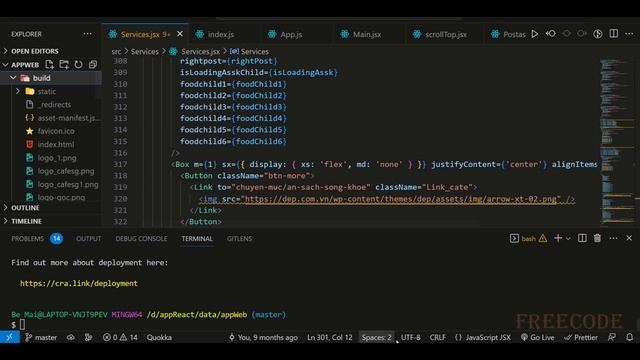The height and width of the screenshot is (360, 640).
Task: Open changes for previous revision icon
Action: [551, 34]
